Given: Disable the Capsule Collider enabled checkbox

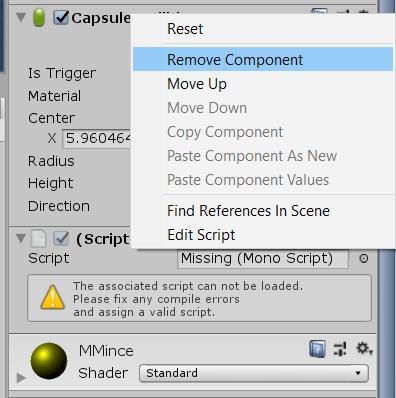Looking at the screenshot, I should [61, 18].
